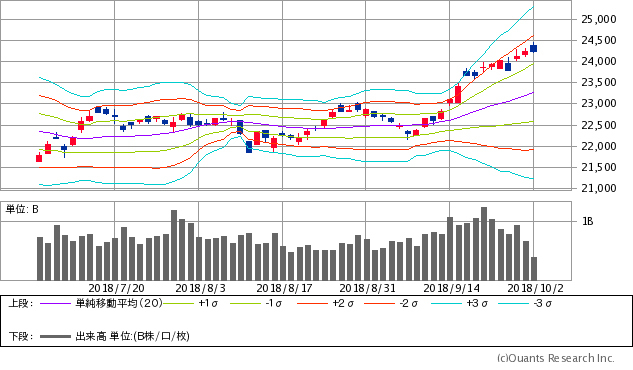The image size is (633, 370).
Task: Click the 25,000 price axis label
Action: (599, 19)
